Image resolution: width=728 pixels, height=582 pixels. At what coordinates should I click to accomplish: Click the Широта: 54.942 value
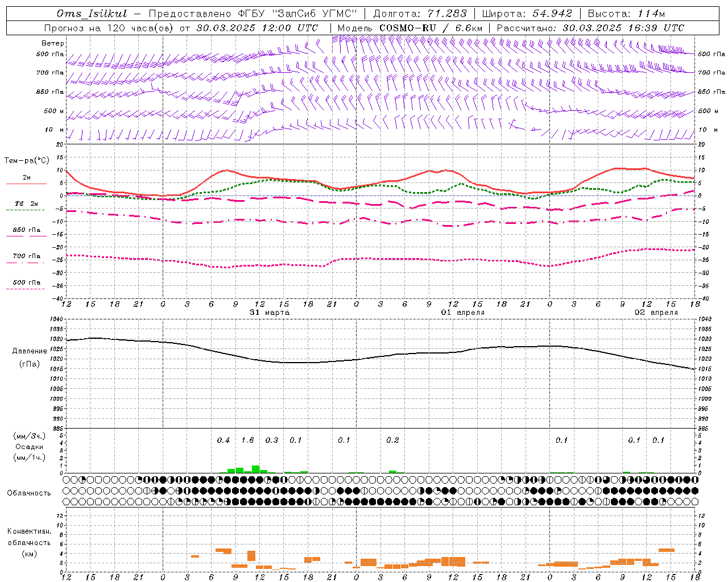coord(527,14)
